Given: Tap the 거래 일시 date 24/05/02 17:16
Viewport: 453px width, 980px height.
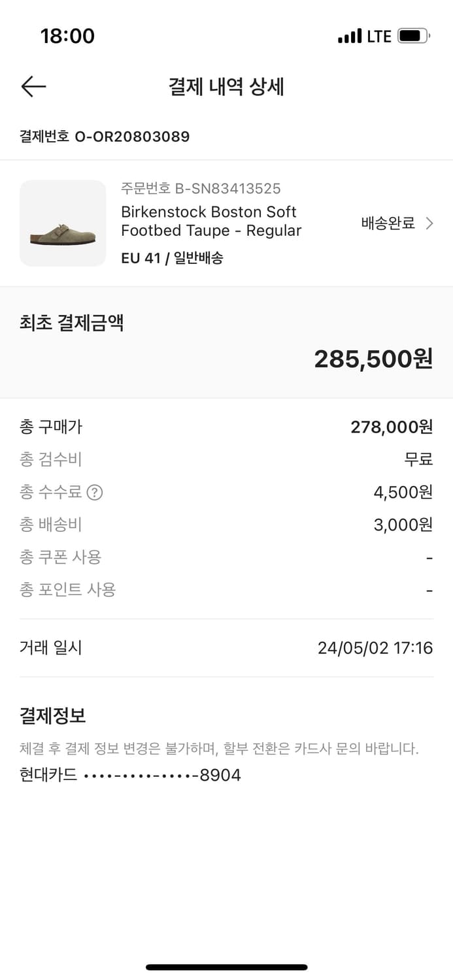Looking at the screenshot, I should click(x=375, y=648).
